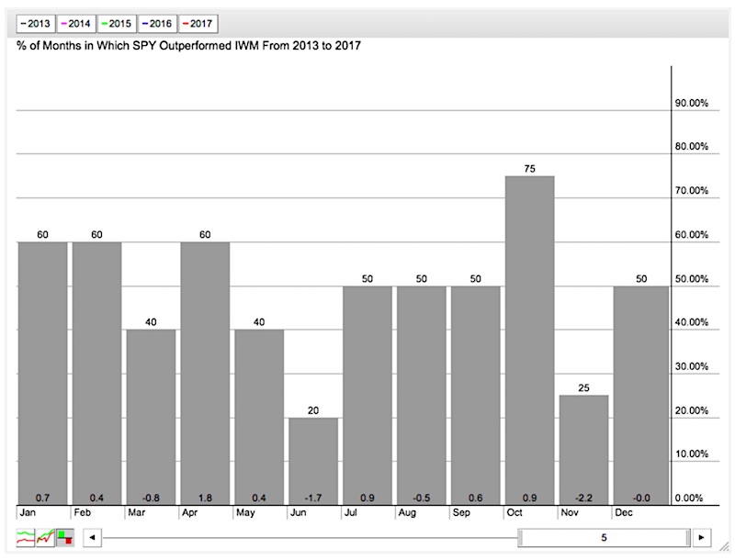Click the -0.0 average return in Dec bar

pyautogui.click(x=641, y=498)
